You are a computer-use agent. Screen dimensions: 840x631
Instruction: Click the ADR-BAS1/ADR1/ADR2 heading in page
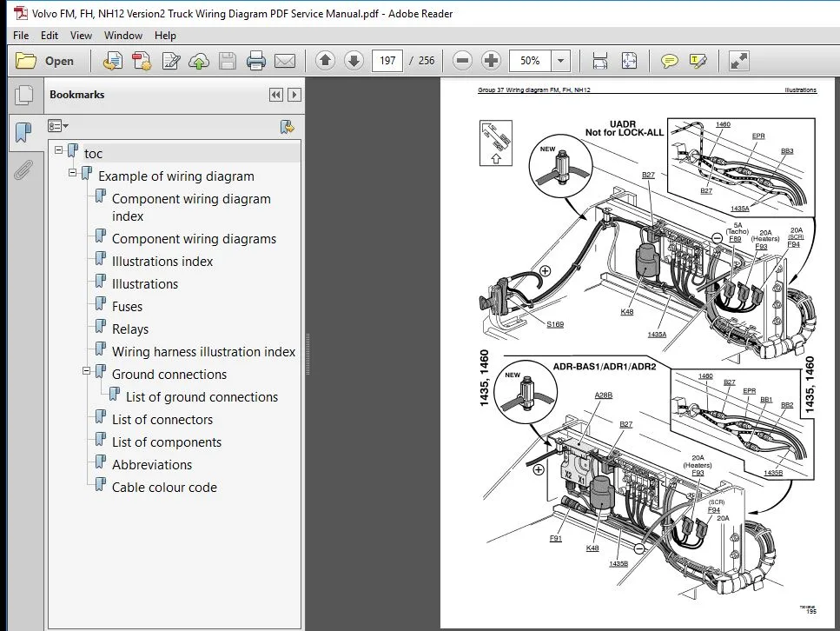coord(605,367)
